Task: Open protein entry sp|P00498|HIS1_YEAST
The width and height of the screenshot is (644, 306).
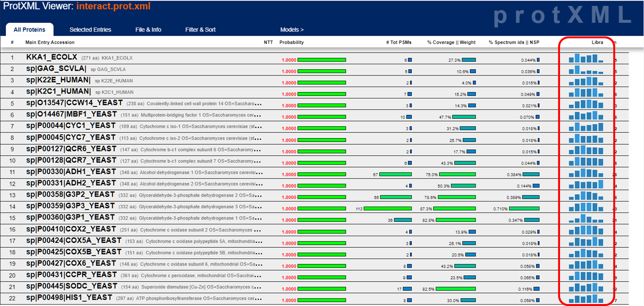Action: [69, 298]
